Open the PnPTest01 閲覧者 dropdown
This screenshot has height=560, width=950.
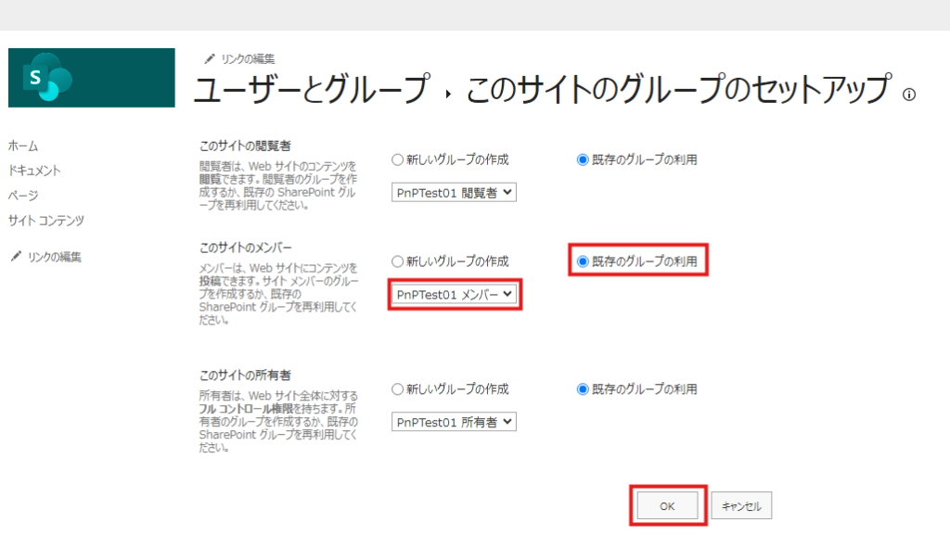point(453,193)
